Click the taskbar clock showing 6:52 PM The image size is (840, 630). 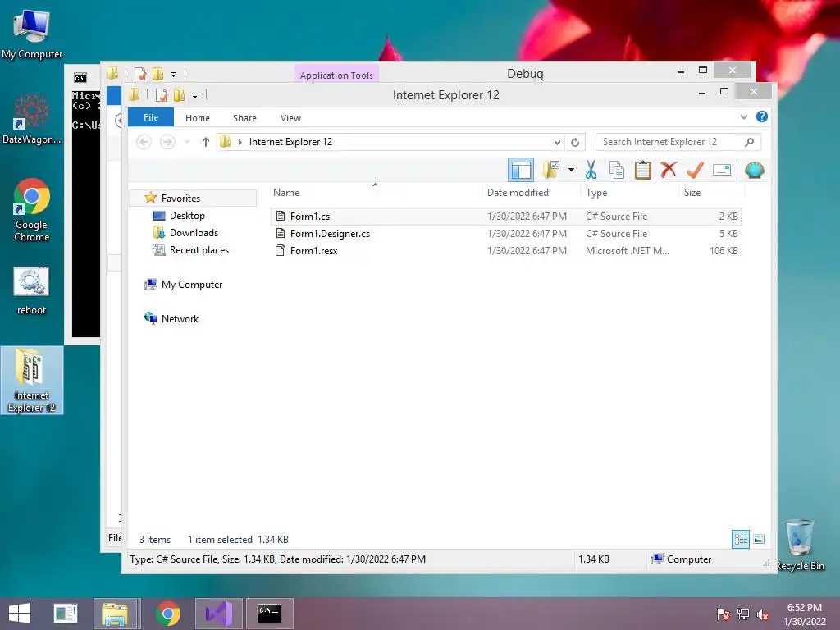(x=804, y=614)
